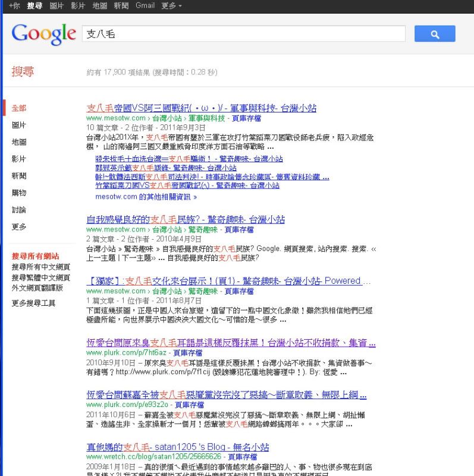The height and width of the screenshot is (476, 474).
Task: Click the Google logo
Action: point(43,34)
